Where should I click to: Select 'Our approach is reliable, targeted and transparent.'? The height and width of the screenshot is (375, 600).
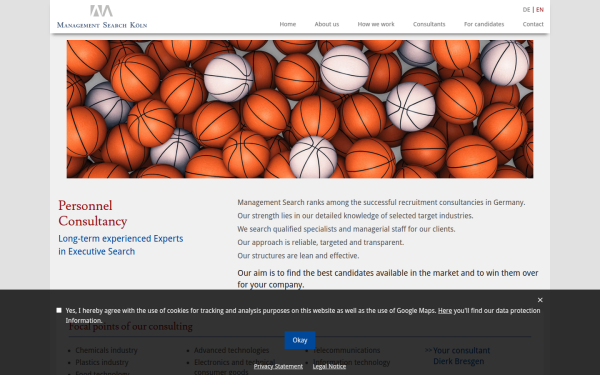click(321, 243)
